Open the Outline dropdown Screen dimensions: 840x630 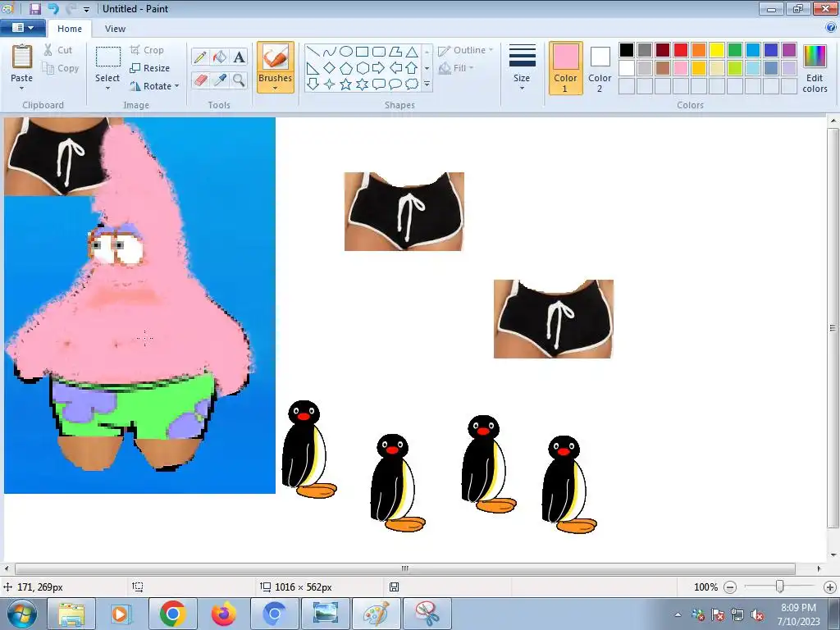pos(466,50)
